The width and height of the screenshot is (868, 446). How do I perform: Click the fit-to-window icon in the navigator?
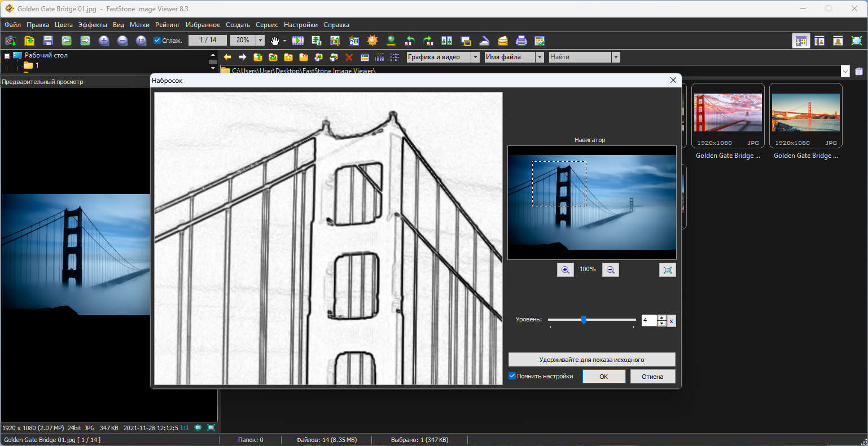pyautogui.click(x=667, y=270)
